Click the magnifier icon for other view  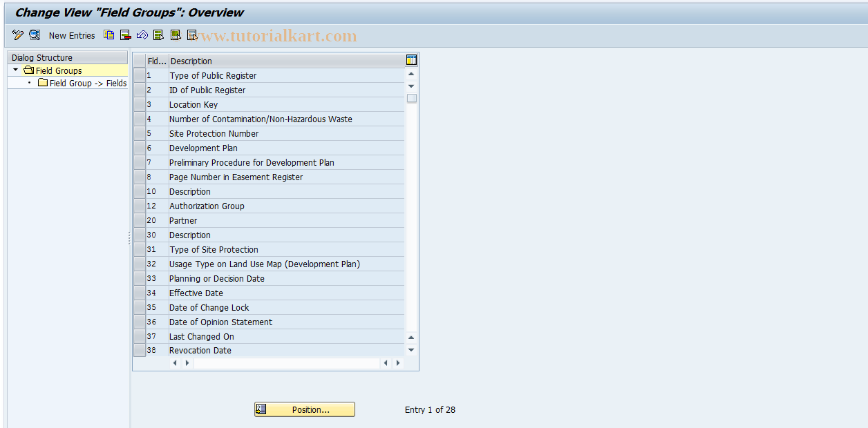coord(35,35)
